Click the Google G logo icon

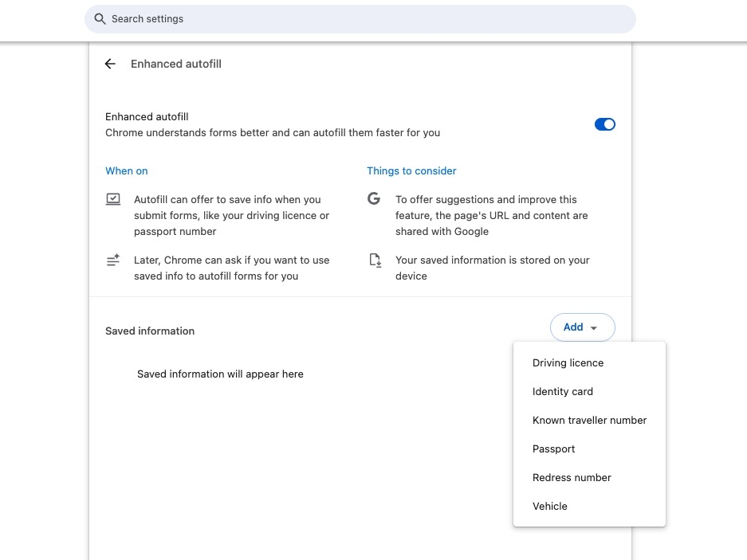click(374, 199)
